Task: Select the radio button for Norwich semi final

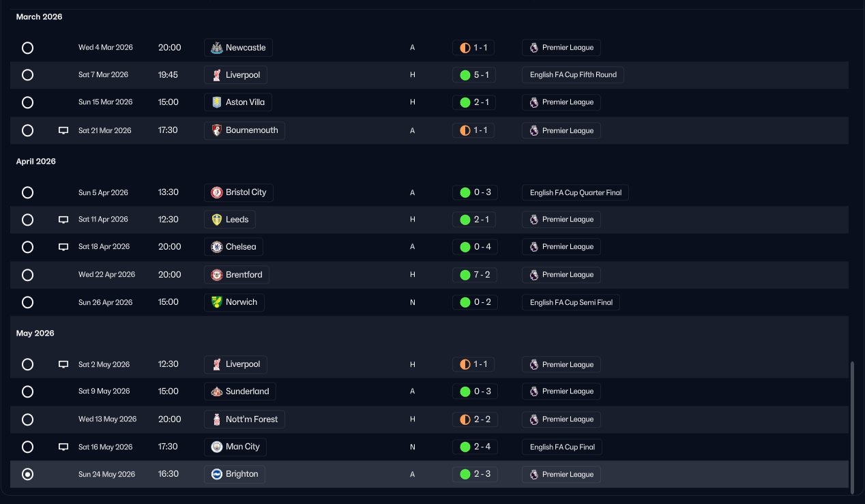Action: (x=27, y=302)
